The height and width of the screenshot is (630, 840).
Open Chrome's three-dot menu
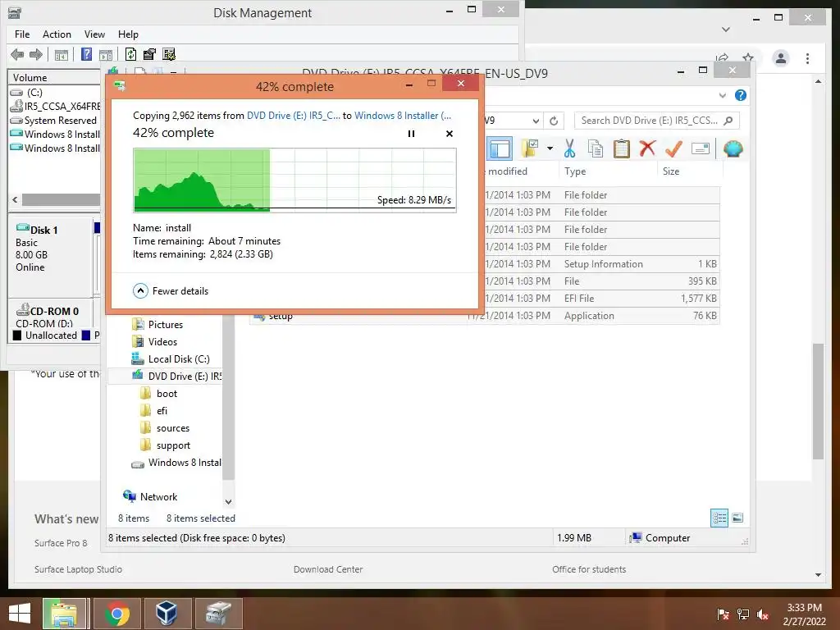[807, 58]
